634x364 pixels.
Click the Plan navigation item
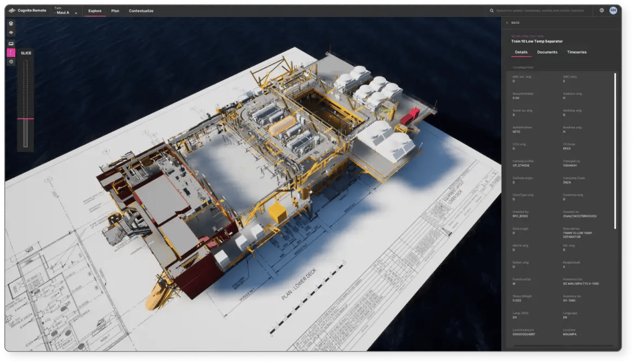tap(114, 10)
